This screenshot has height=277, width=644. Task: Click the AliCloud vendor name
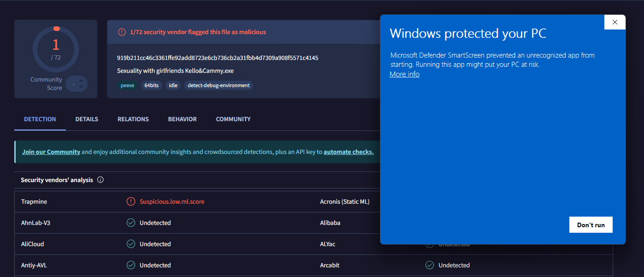click(33, 244)
